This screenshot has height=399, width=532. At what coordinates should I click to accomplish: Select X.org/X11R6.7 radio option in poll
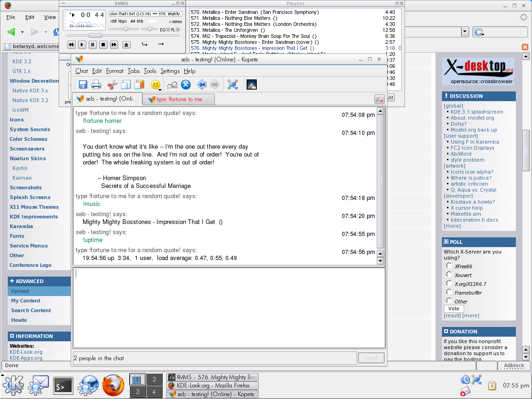point(449,283)
